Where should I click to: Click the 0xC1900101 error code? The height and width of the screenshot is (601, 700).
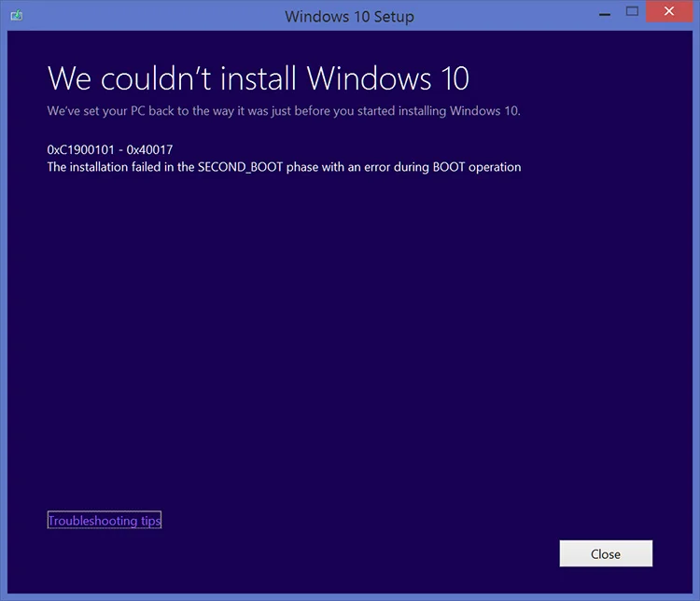(x=81, y=149)
